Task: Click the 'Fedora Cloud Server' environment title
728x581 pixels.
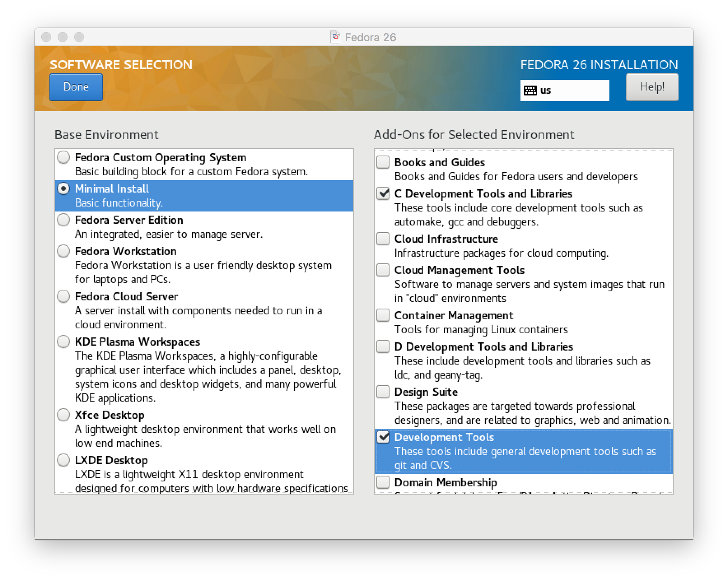Action: coord(126,297)
